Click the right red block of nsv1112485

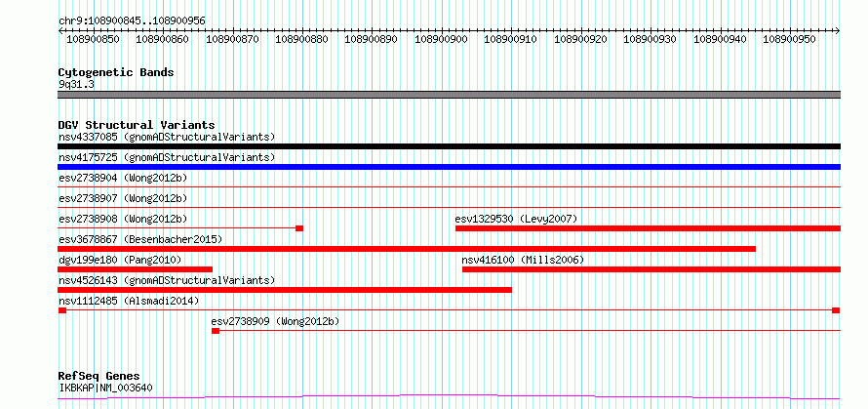click(836, 310)
